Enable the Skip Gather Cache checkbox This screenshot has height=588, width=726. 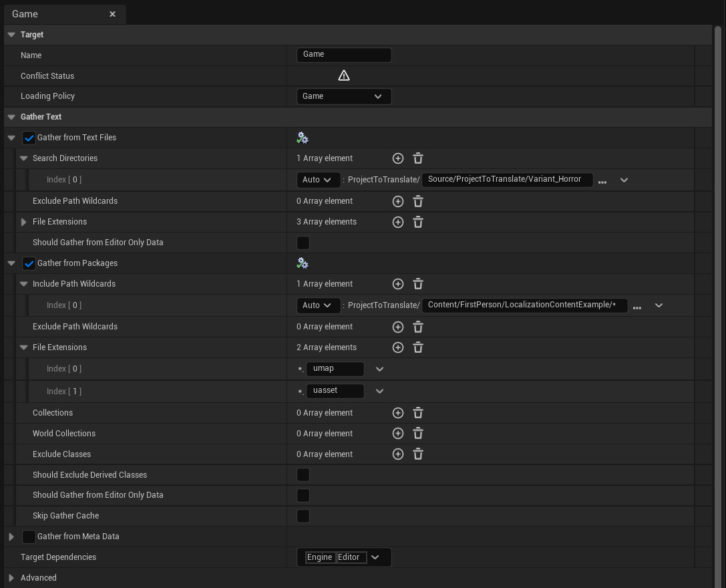click(x=303, y=516)
